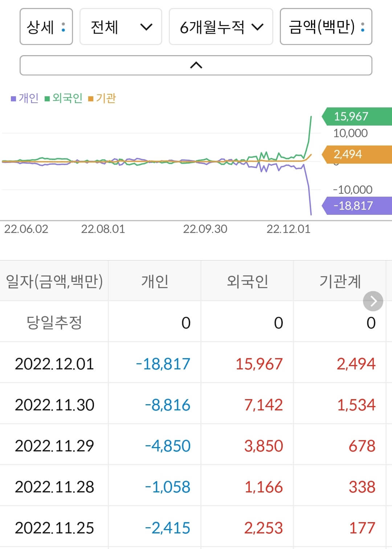392x549 pixels.
Task: Click the 상세 button
Action: (46, 27)
